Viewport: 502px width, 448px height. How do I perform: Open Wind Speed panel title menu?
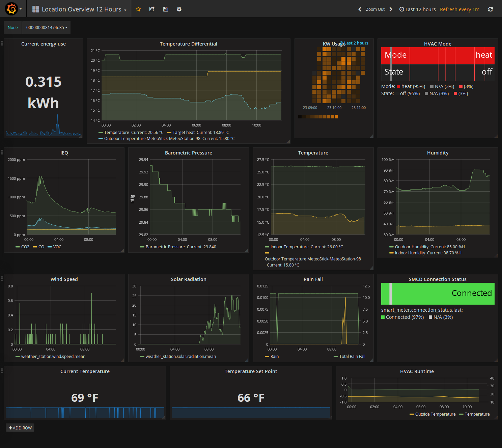(x=64, y=279)
